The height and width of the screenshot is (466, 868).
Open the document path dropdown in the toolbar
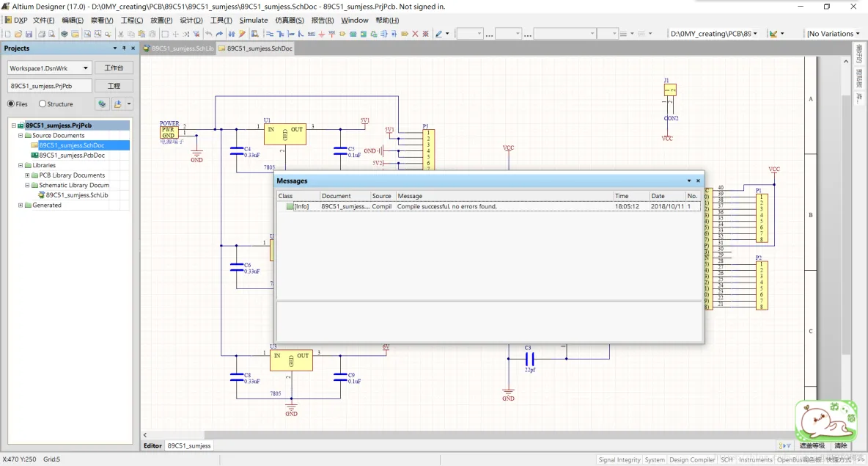click(x=755, y=34)
